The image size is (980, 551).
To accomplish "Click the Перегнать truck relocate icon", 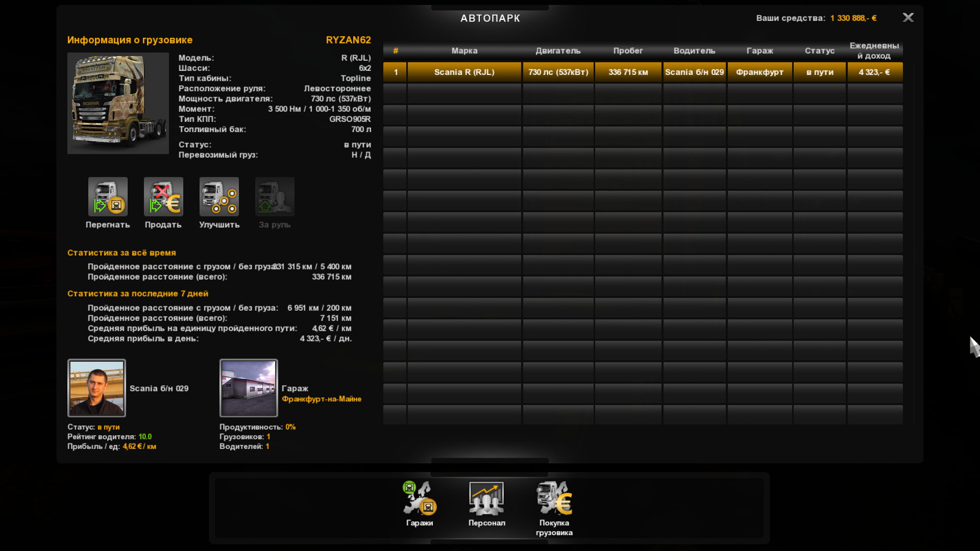I will 108,197.
